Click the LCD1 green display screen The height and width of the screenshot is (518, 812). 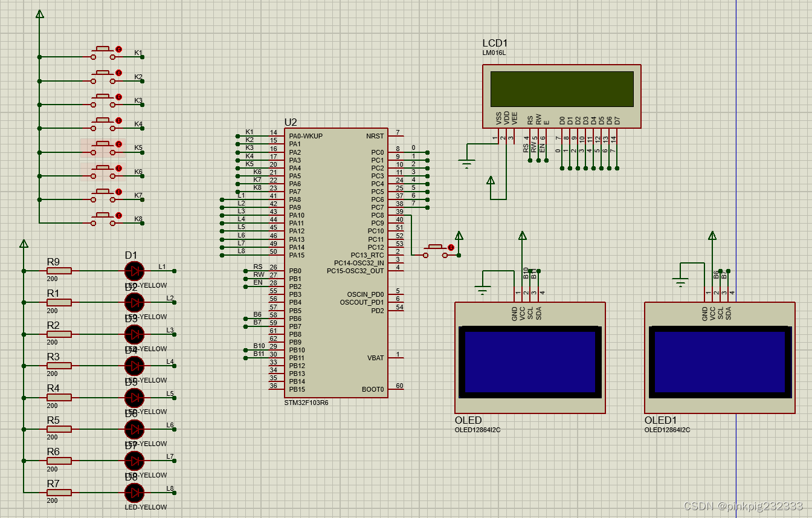tap(562, 89)
